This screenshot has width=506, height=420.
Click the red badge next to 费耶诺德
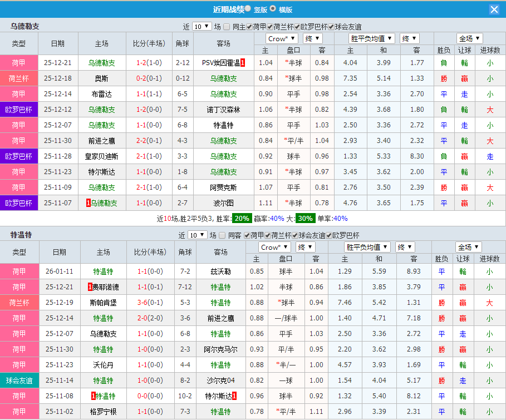[x=89, y=287]
